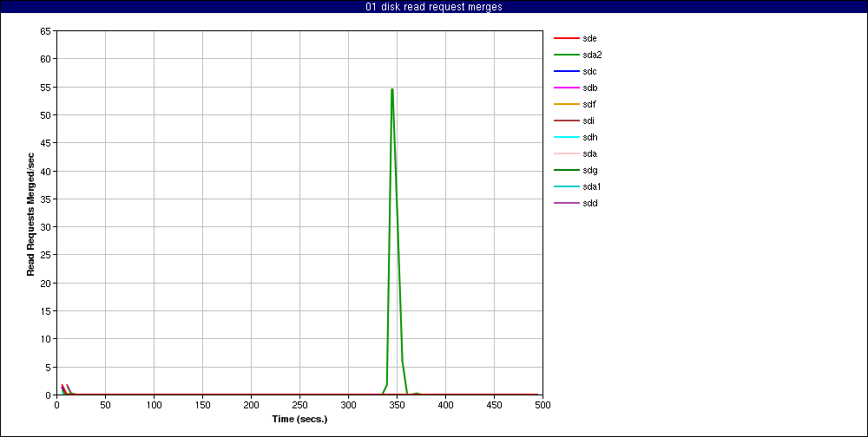The image size is (868, 437).
Task: Click the magenta sdb legend color line
Action: coord(566,88)
